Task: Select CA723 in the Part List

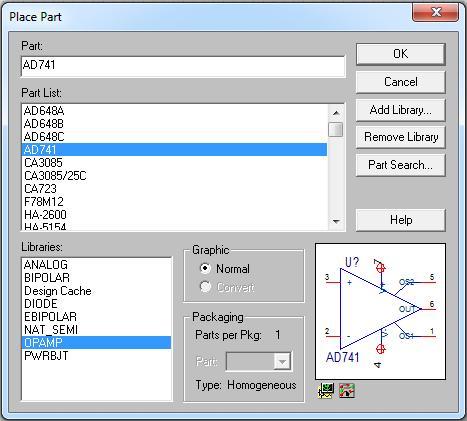Action: point(174,189)
